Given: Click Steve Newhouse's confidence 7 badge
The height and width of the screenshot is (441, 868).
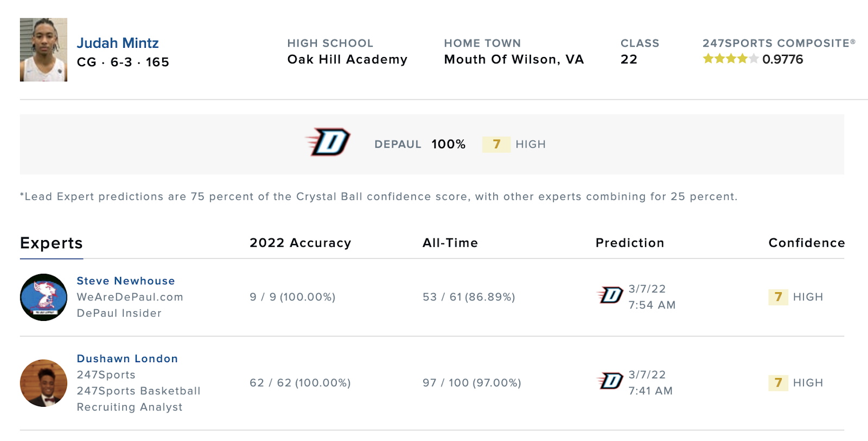Looking at the screenshot, I should pyautogui.click(x=778, y=297).
